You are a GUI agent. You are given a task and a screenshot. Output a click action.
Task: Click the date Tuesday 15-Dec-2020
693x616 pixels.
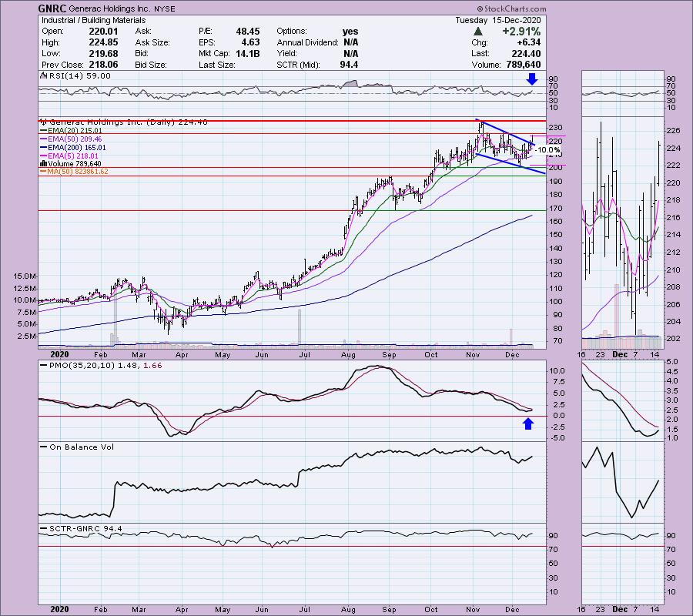pyautogui.click(x=498, y=20)
